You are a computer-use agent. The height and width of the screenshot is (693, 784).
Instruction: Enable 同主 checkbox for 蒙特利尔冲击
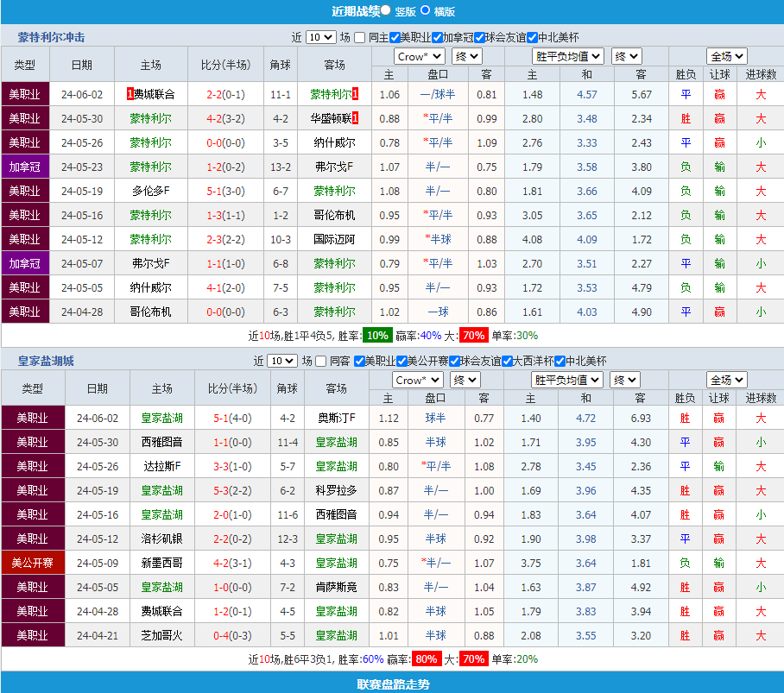359,38
